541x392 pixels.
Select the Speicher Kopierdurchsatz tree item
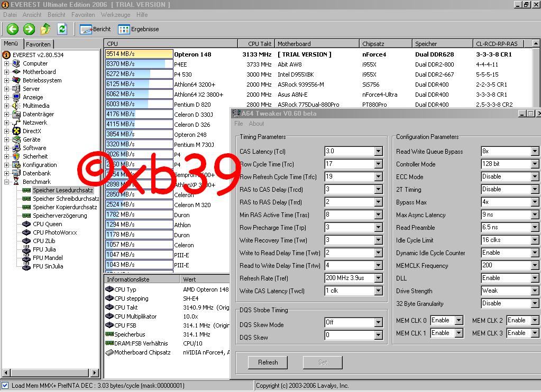click(x=65, y=207)
